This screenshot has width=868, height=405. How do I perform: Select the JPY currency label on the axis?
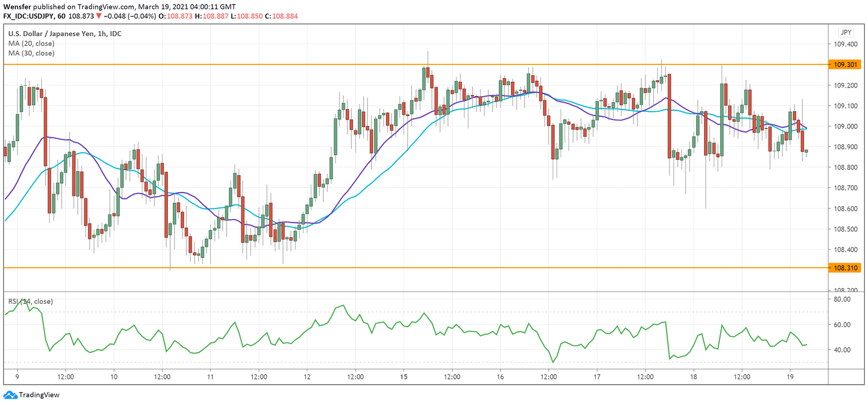tap(846, 32)
